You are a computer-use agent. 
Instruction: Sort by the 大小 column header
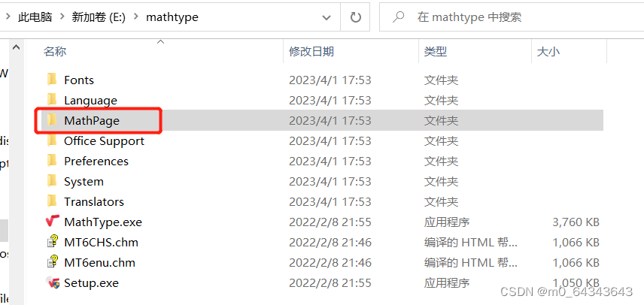pos(548,52)
